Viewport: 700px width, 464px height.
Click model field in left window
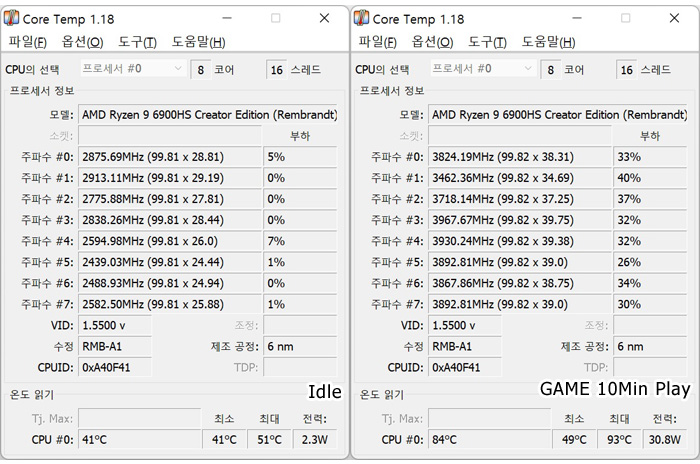[x=208, y=115]
